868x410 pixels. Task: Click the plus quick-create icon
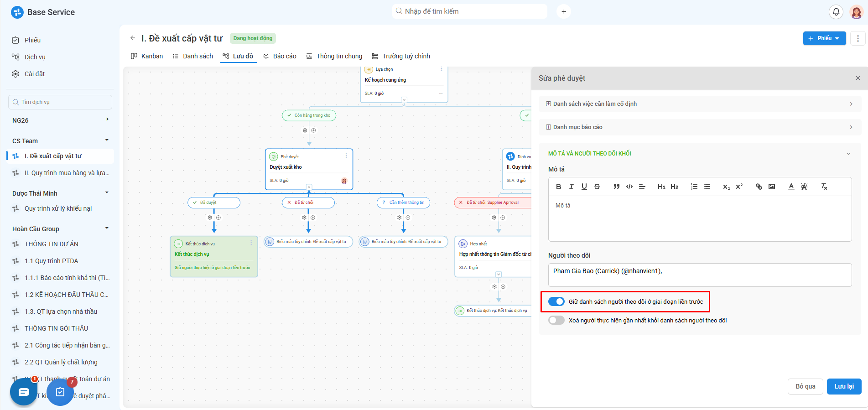coord(564,11)
